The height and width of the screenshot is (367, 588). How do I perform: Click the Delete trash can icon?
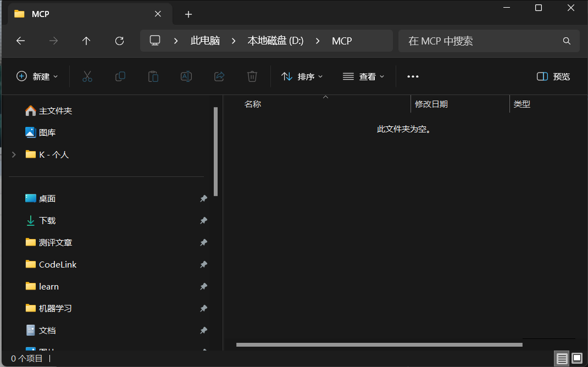[252, 76]
